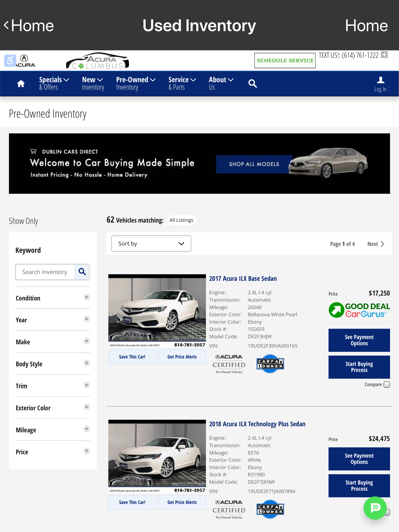Click Acura Certified logo on 2017 ILX
The image size is (399, 532).
(229, 364)
